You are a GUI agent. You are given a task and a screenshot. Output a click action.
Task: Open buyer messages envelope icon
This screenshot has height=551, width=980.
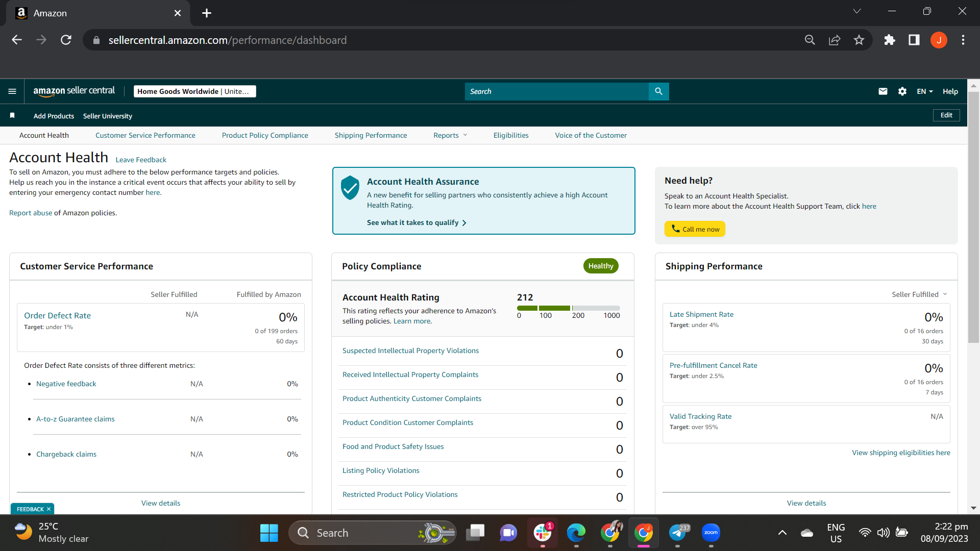(x=883, y=91)
